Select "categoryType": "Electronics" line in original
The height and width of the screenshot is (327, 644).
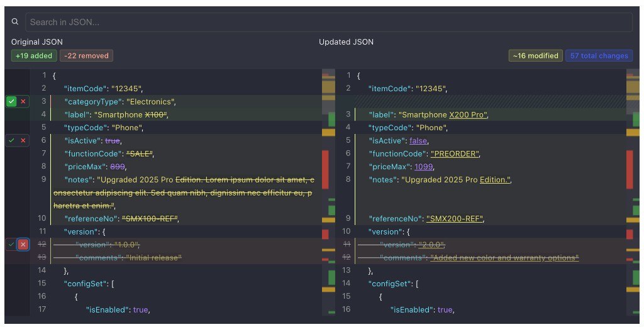coord(120,102)
